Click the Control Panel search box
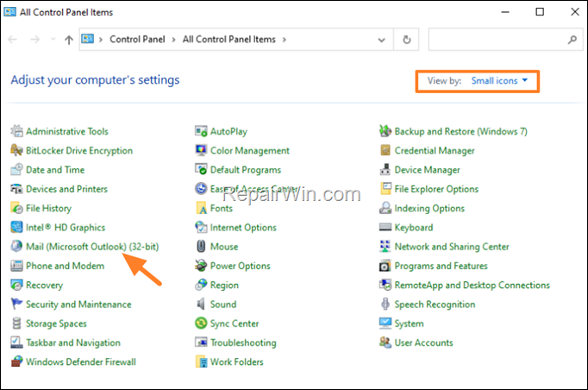 [x=505, y=40]
